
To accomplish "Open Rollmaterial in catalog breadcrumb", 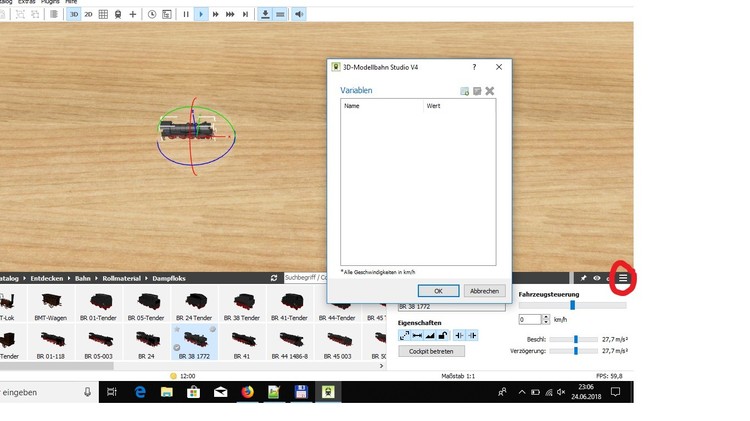I will click(122, 278).
